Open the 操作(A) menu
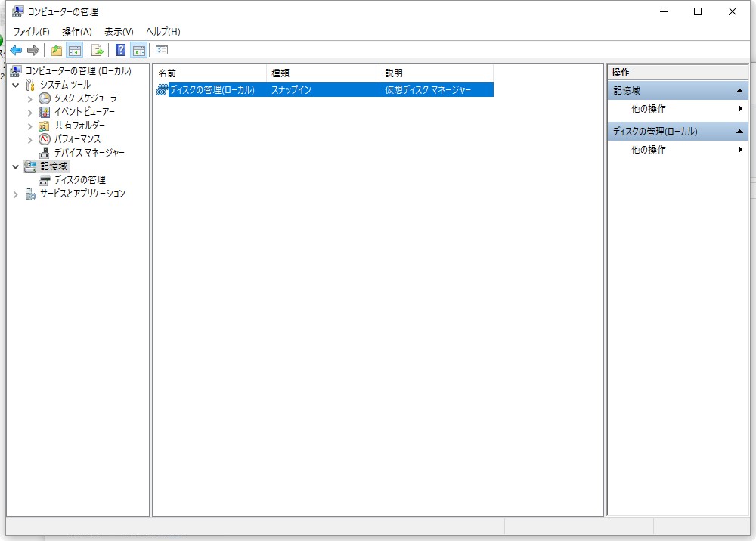756x541 pixels. (77, 31)
